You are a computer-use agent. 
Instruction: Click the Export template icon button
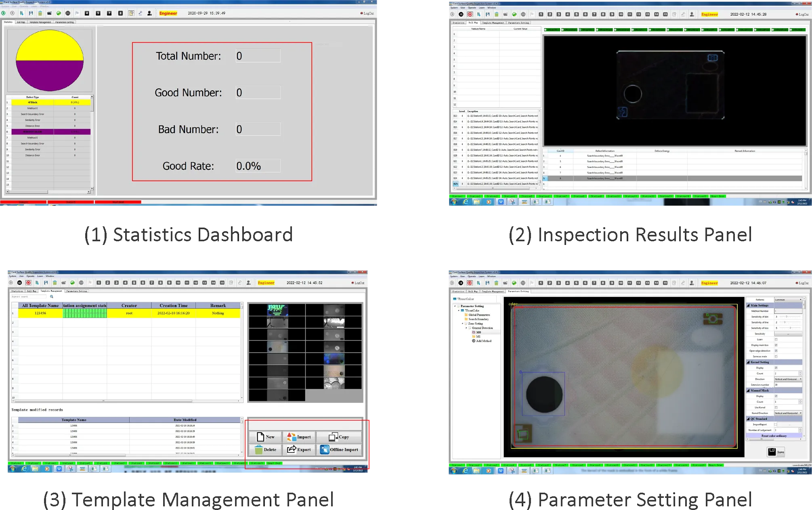(299, 449)
